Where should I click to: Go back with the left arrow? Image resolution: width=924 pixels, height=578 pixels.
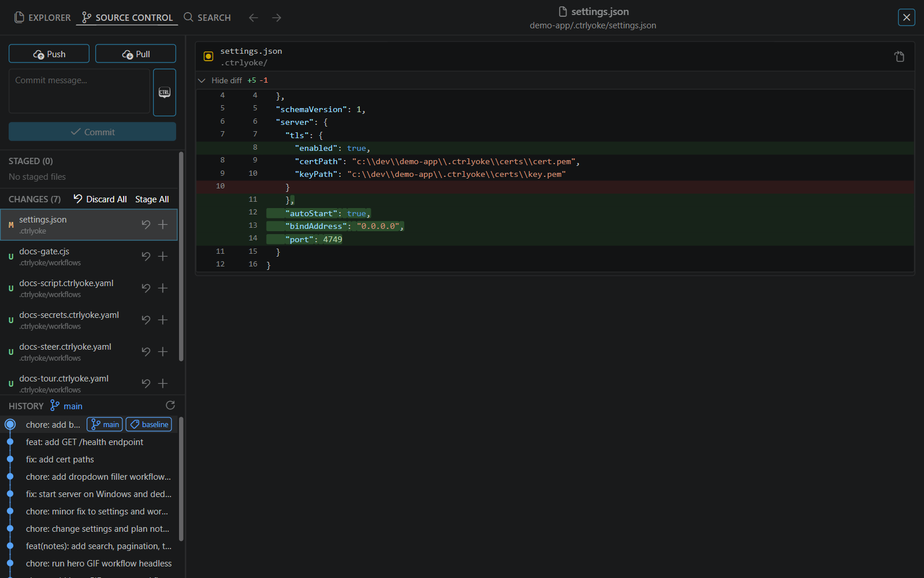(253, 17)
